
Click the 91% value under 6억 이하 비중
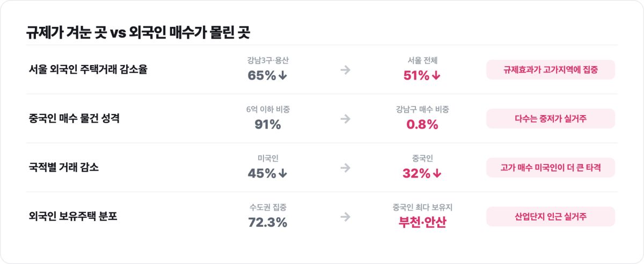(268, 125)
